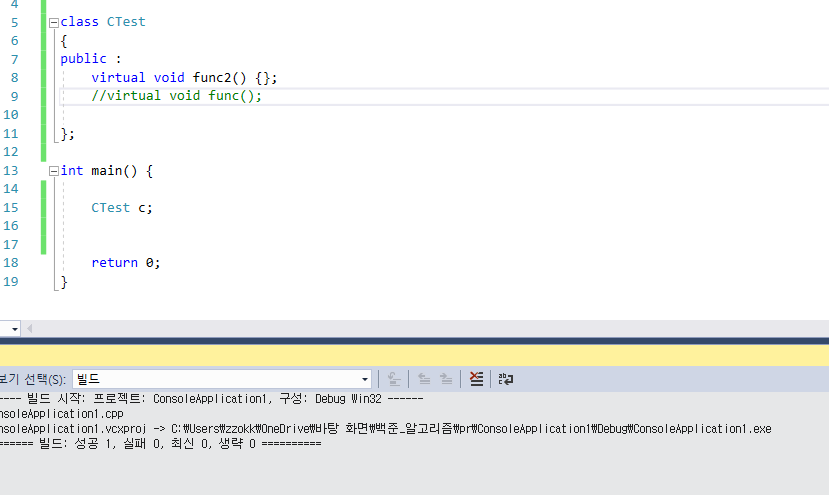829x495 pixels.
Task: Click the 'CTest c;' declaration line
Action: point(122,208)
